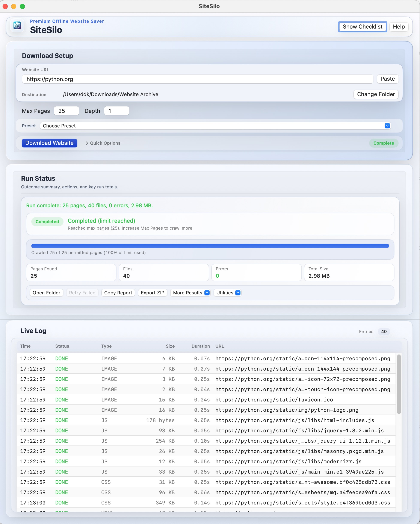The image size is (420, 524).
Task: Click the Completed pill badge in Run Status
Action: (x=47, y=222)
